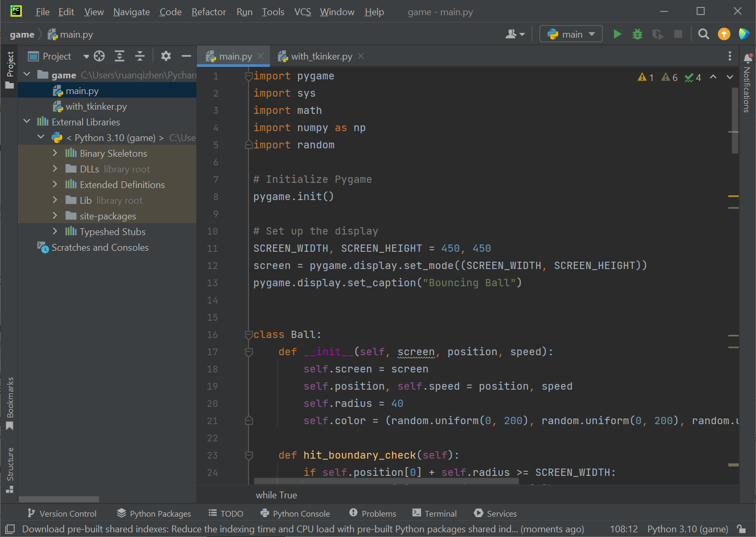Toggle the Project tool window sidebar button

tap(9, 69)
